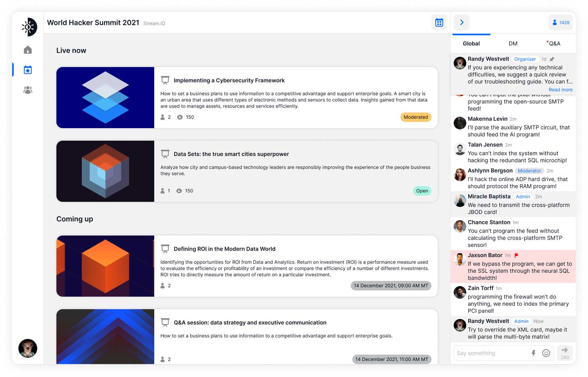
Task: Click Zain Torff's avatar
Action: 460,292
